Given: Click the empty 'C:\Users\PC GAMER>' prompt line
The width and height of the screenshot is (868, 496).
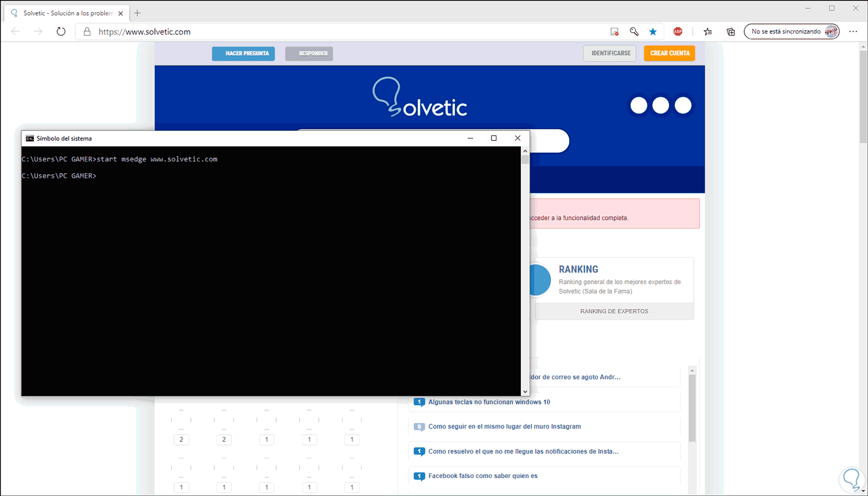Looking at the screenshot, I should coord(59,176).
